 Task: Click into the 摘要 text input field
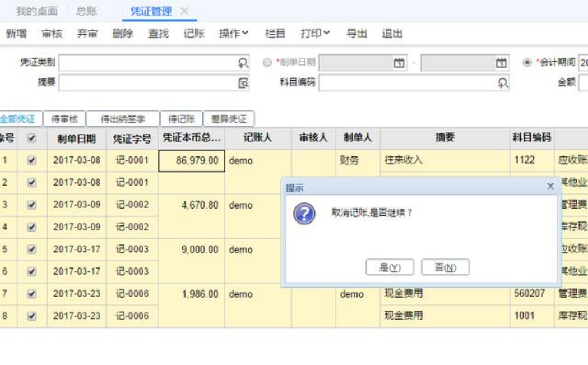pos(149,83)
